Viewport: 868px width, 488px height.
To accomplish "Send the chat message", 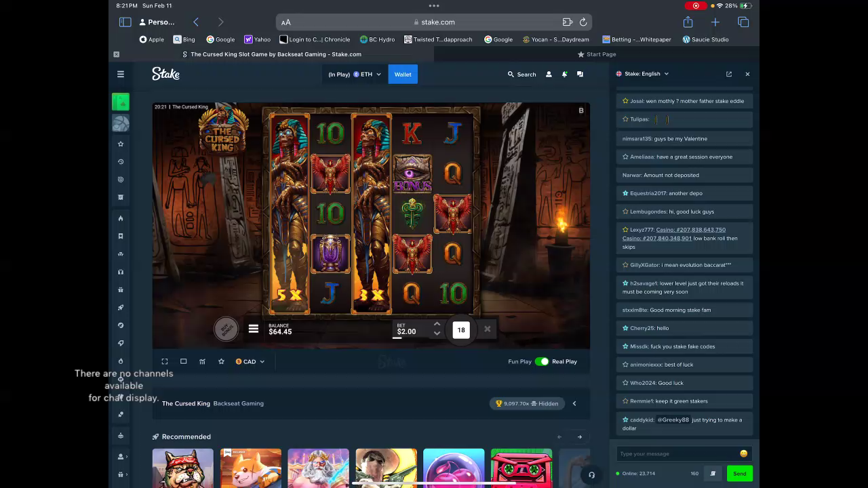I will 739,474.
